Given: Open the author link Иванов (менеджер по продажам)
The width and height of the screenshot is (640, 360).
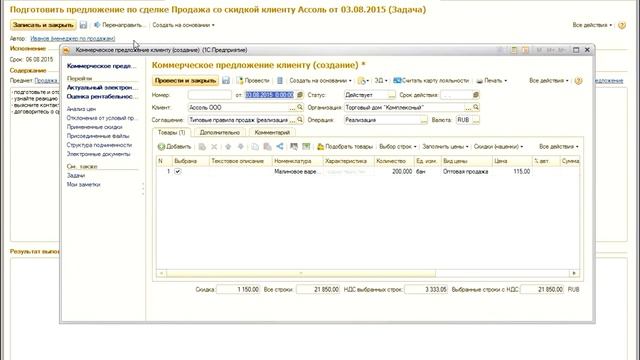Looking at the screenshot, I should click(73, 39).
